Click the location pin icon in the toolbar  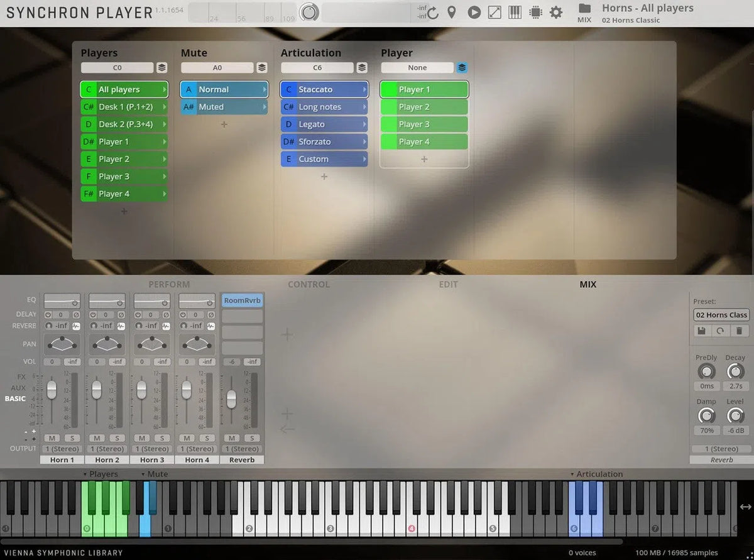point(452,12)
